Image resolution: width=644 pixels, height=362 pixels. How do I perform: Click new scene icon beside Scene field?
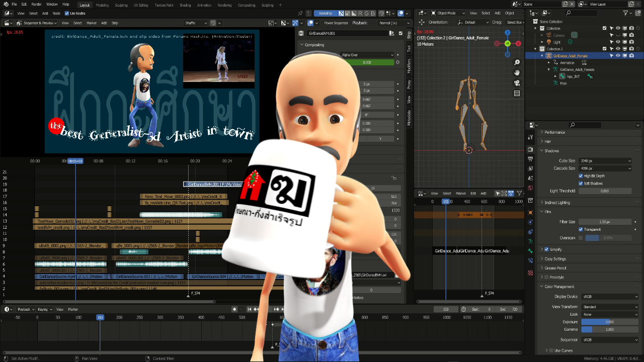565,4
